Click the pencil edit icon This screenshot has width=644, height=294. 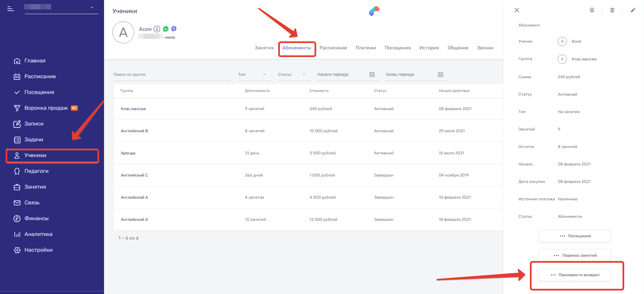[633, 10]
